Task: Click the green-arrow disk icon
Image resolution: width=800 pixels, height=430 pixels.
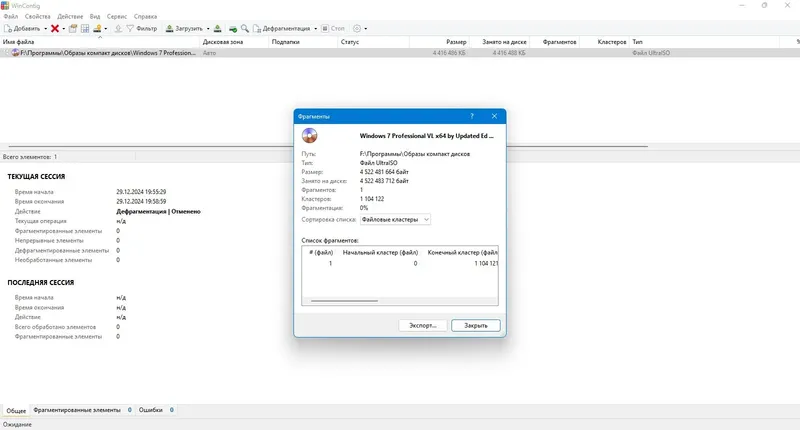Action: click(x=233, y=29)
